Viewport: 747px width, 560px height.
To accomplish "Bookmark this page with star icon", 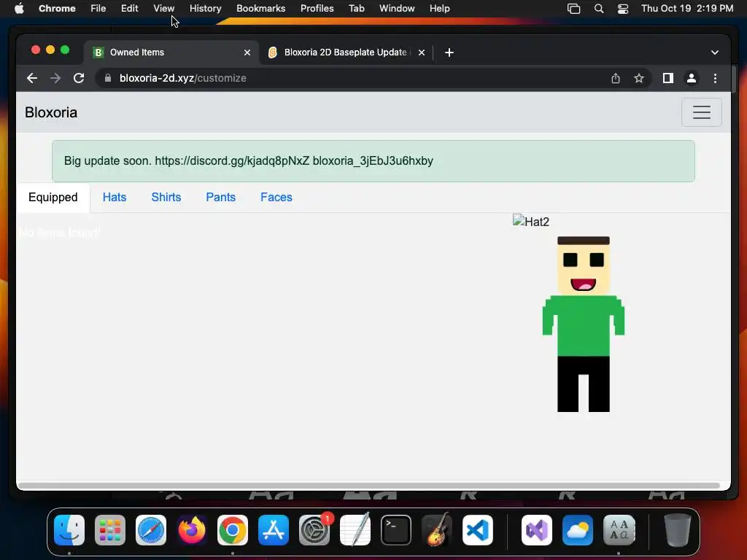I will tap(639, 78).
